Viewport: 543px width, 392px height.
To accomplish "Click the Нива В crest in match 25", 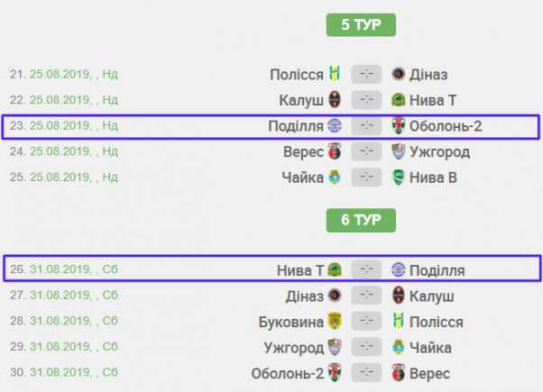I will 399,178.
